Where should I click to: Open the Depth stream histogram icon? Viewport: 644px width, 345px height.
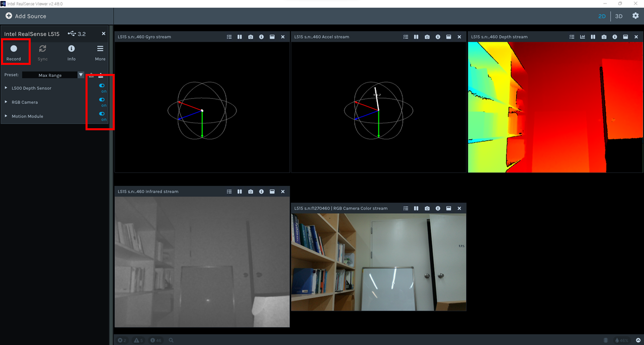pos(583,37)
